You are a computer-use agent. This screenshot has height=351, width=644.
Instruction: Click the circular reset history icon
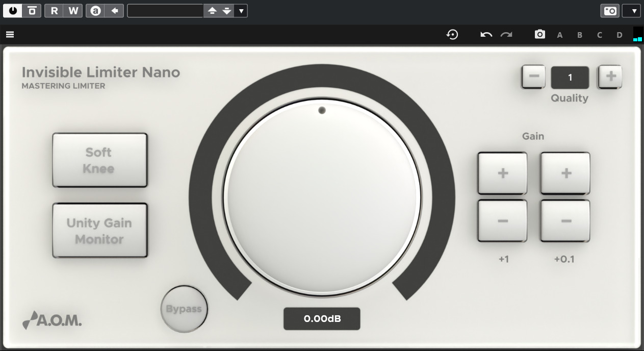452,35
